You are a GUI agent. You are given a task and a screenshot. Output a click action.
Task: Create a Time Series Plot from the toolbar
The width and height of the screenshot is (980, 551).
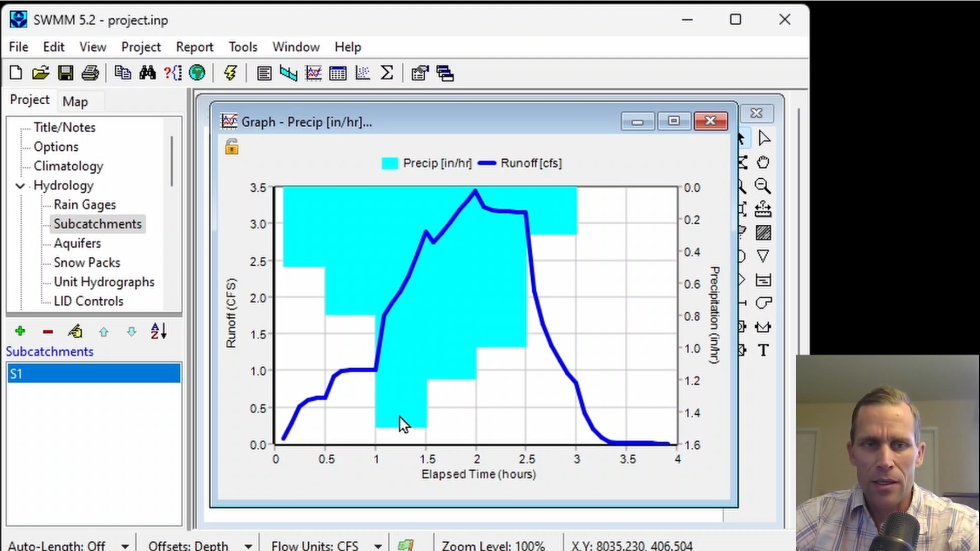[x=313, y=73]
